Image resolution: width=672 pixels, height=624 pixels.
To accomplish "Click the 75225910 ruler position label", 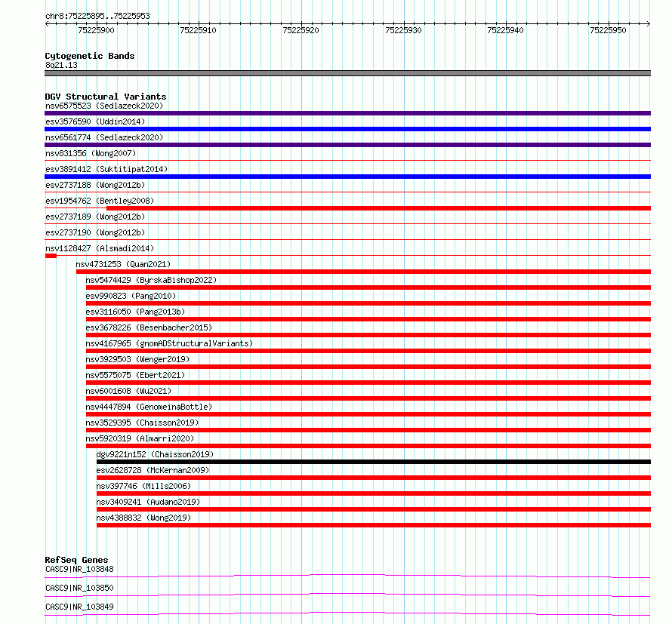I will point(198,30).
